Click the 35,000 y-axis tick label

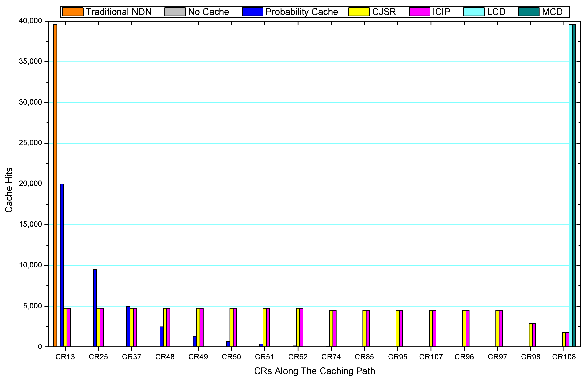tap(30, 61)
